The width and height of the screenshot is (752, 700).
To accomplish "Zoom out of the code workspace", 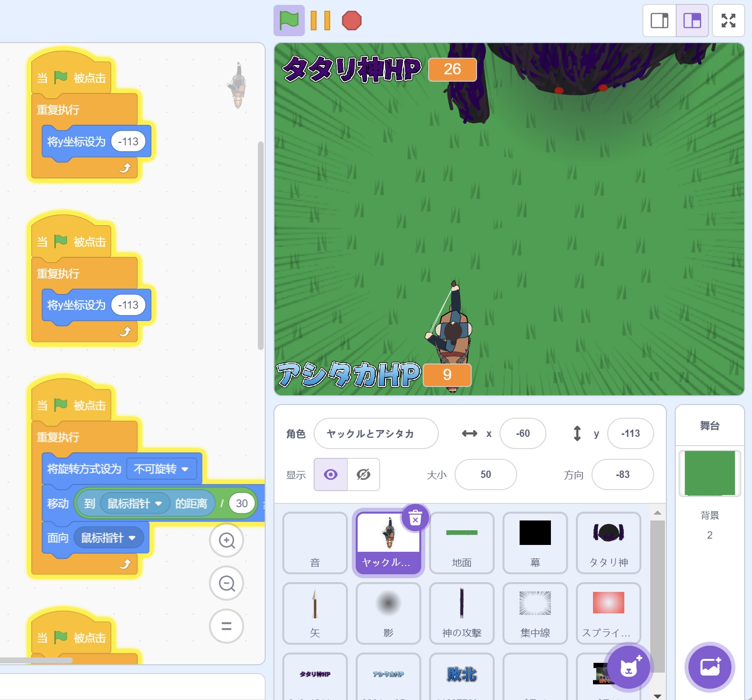I will 227,583.
